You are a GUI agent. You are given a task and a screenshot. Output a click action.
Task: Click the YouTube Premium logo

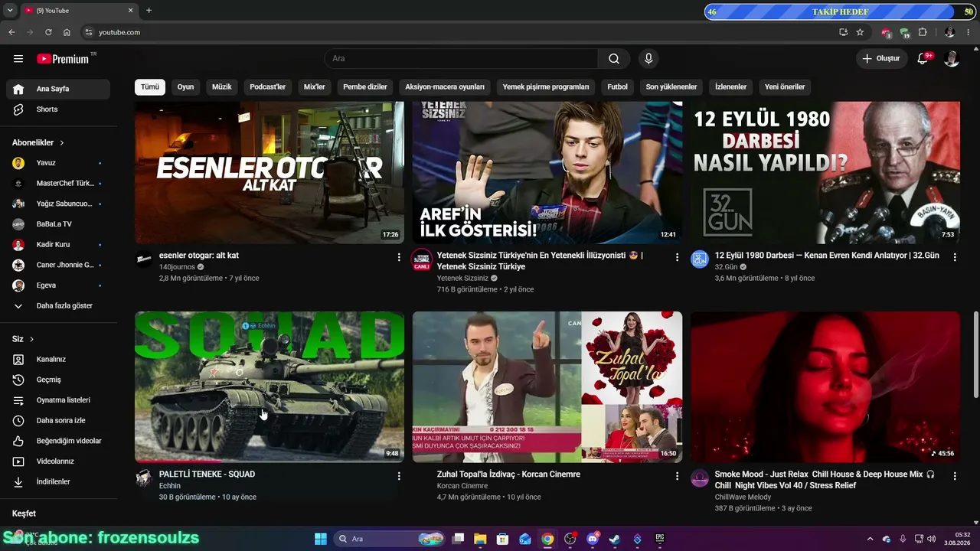coord(63,59)
